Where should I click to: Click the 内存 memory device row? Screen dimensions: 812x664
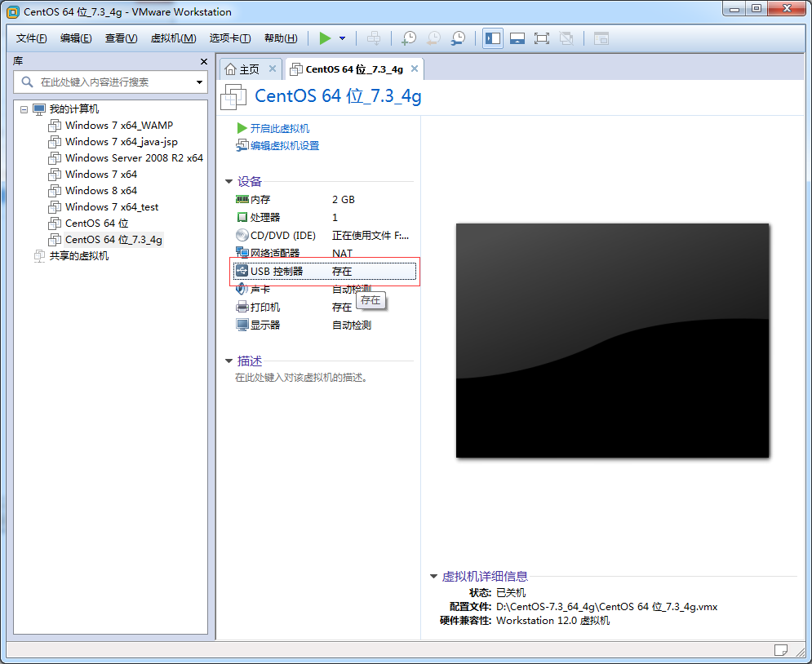point(325,200)
